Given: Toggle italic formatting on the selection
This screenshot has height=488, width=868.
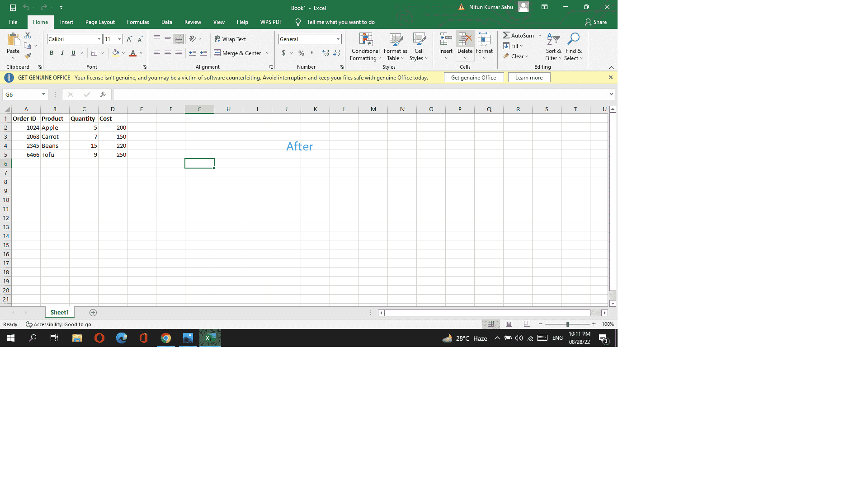Looking at the screenshot, I should 62,53.
